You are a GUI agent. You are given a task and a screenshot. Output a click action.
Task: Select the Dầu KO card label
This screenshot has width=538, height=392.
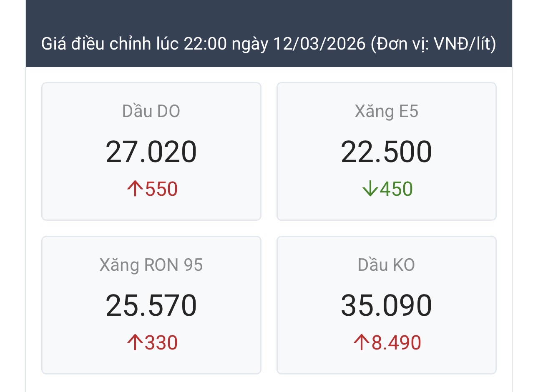pyautogui.click(x=386, y=265)
